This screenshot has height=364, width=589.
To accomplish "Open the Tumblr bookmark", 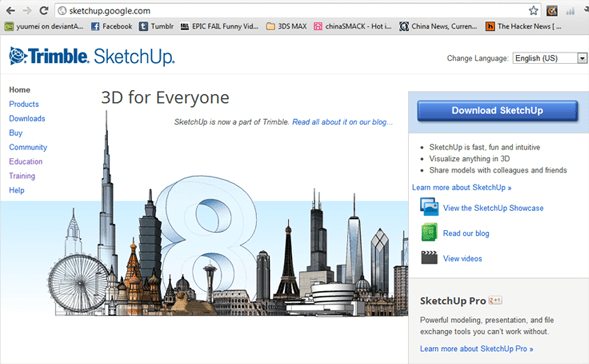I will point(156,26).
